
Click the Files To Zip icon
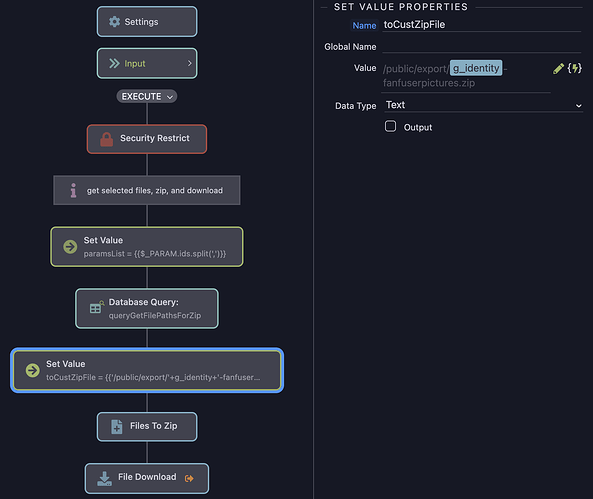pos(116,426)
